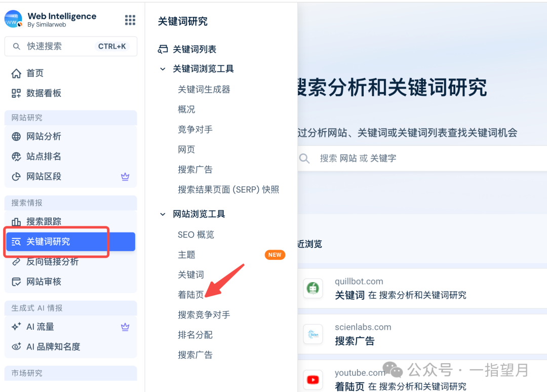
Task: Collapse the 关键词浏览工具 section
Action: pos(163,69)
